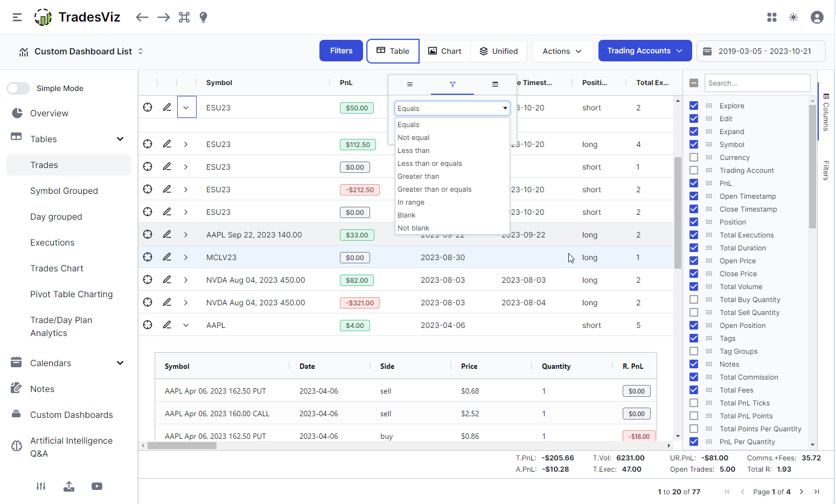The height and width of the screenshot is (504, 836).
Task: Check the Trading Account column checkbox
Action: 694,170
